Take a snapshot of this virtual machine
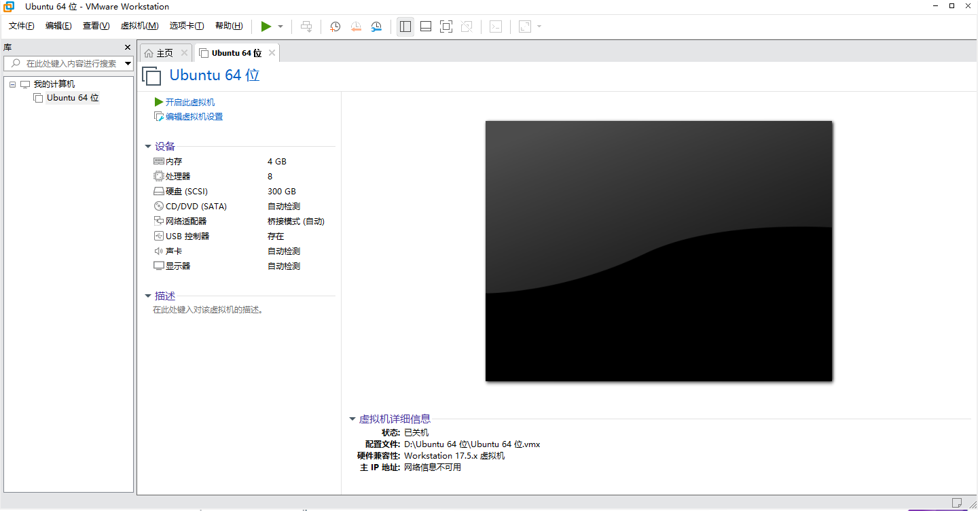The width and height of the screenshot is (980, 511). (334, 26)
